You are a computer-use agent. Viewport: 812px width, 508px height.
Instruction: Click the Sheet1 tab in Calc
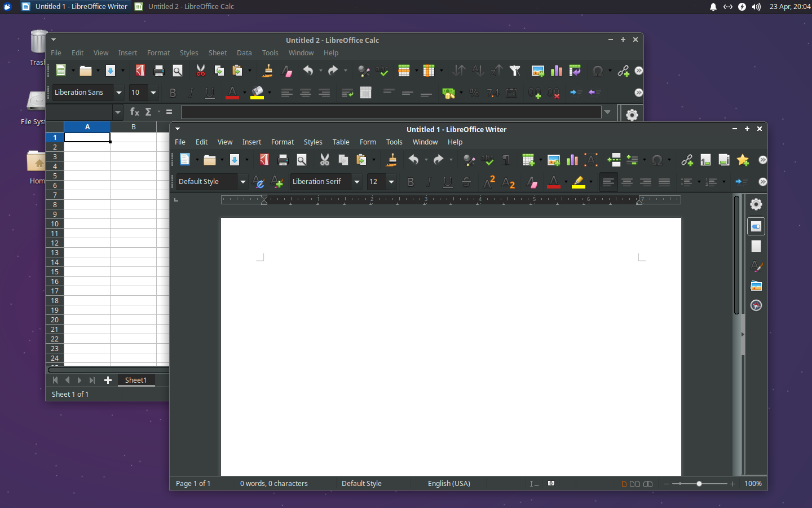(136, 380)
